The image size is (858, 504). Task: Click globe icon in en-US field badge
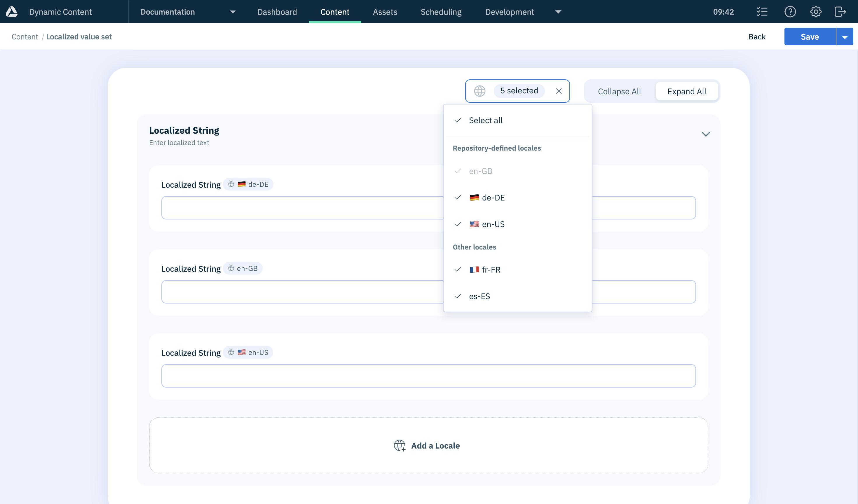pos(231,353)
